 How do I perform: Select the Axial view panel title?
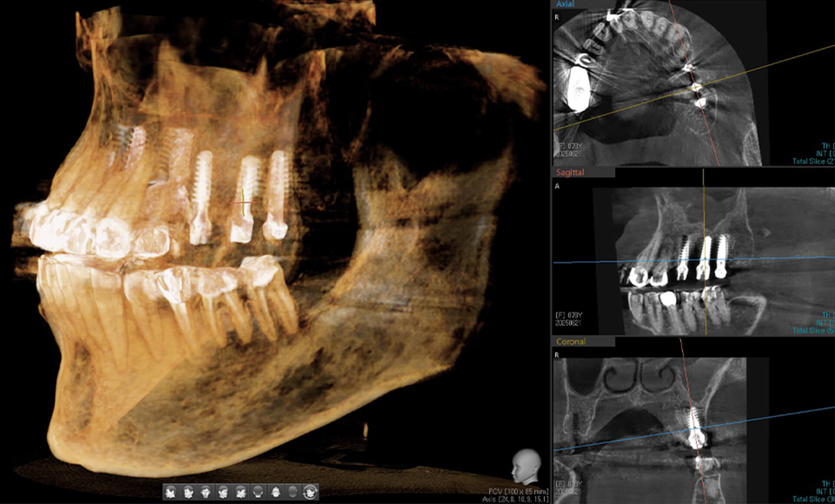pyautogui.click(x=565, y=4)
